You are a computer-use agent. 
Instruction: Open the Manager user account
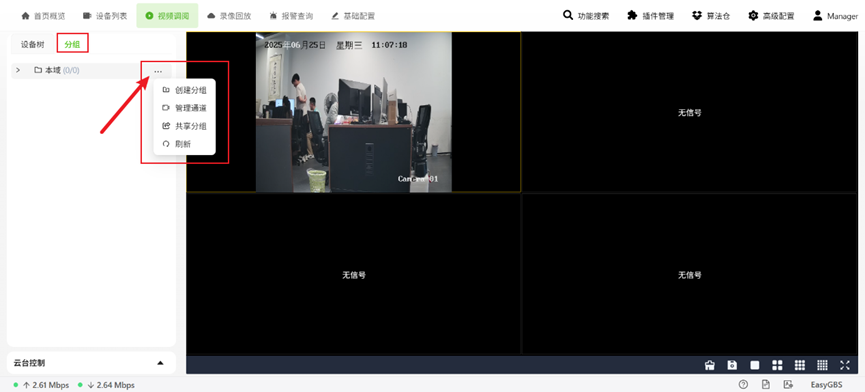coord(835,16)
